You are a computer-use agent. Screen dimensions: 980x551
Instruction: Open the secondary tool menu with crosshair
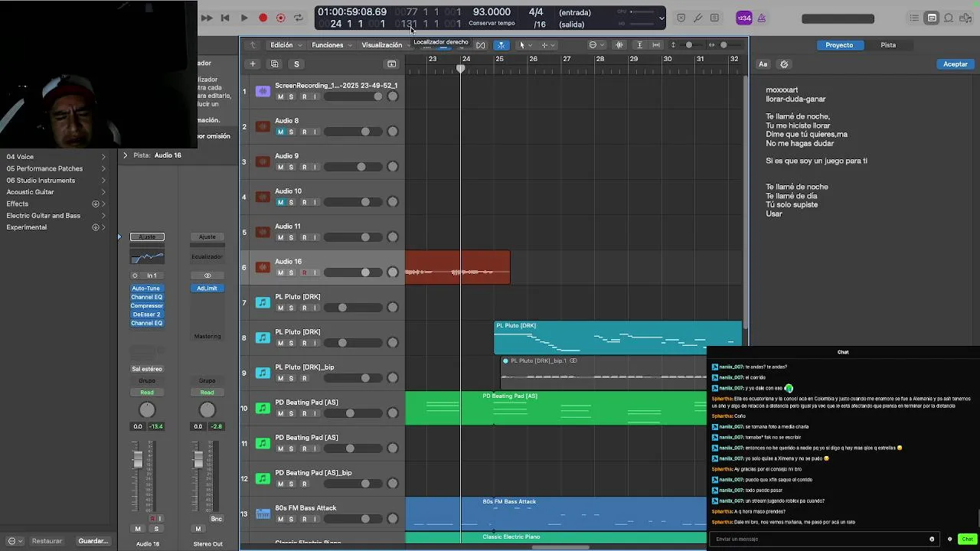pyautogui.click(x=547, y=45)
